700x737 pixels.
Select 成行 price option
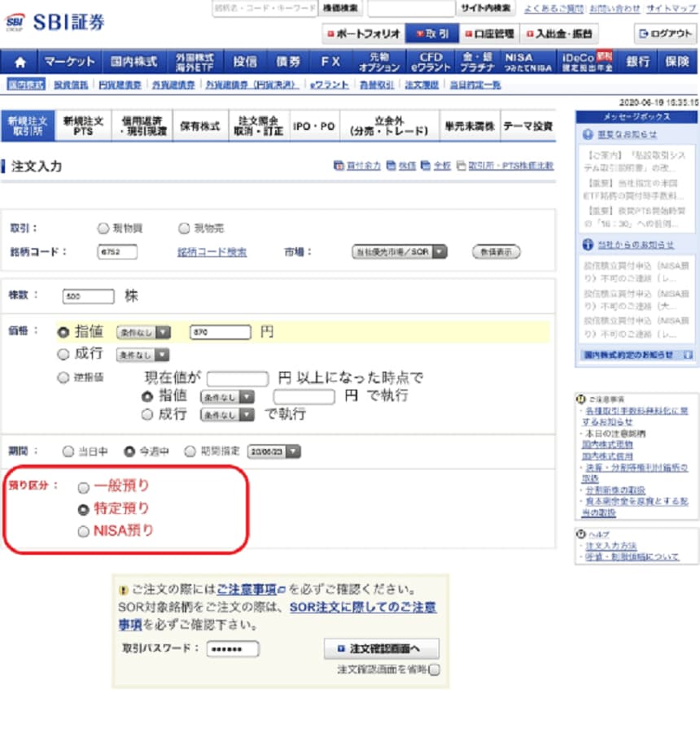(x=63, y=355)
